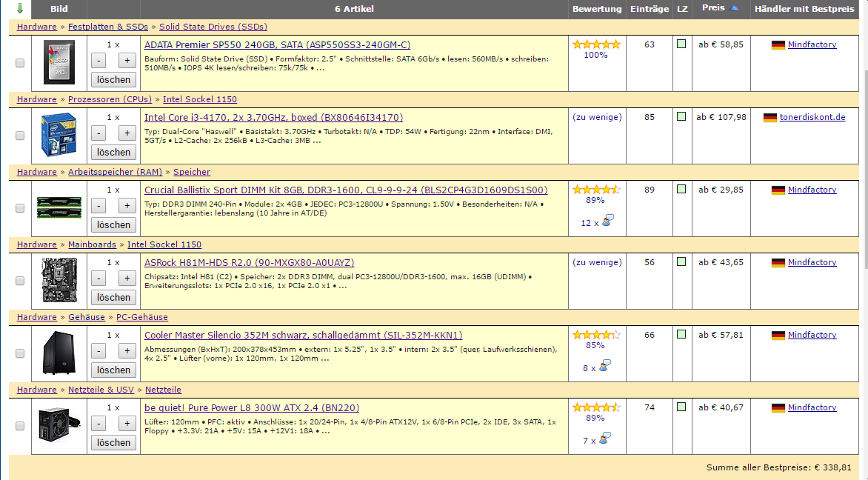This screenshot has height=480, width=868.
Task: Tick the checkbox for ADATA Premier SP550
Action: click(20, 63)
